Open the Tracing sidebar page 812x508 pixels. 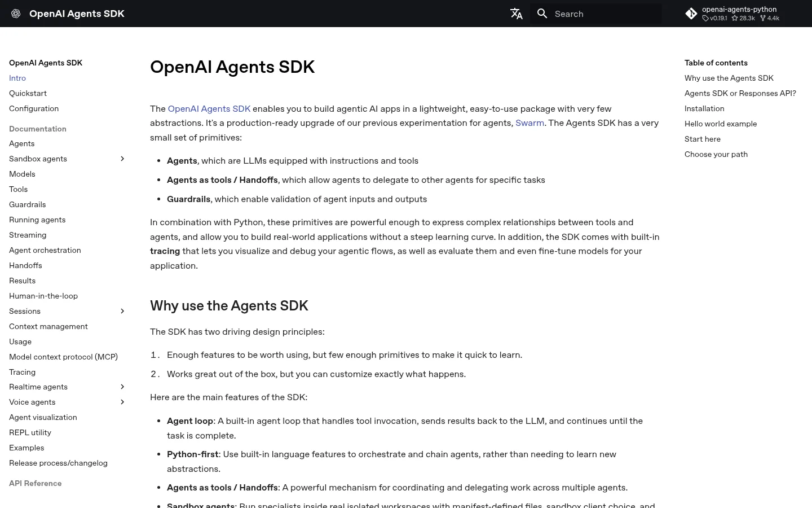click(22, 372)
